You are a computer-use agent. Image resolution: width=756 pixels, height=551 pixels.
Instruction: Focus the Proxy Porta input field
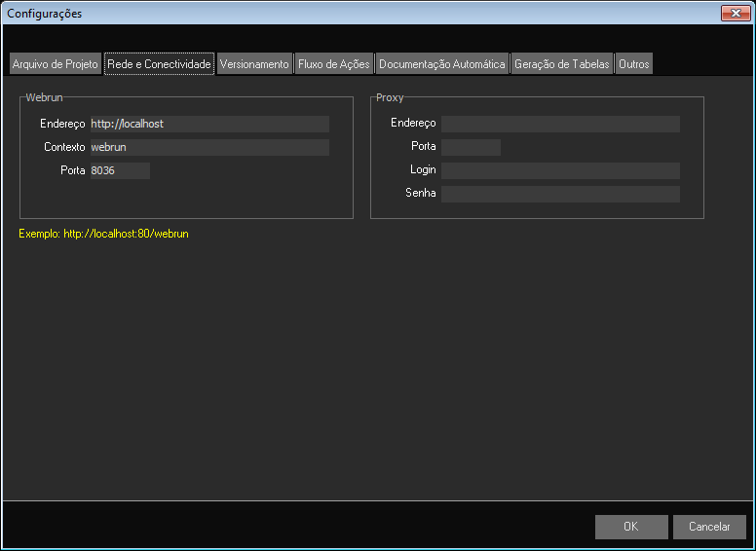pyautogui.click(x=471, y=147)
